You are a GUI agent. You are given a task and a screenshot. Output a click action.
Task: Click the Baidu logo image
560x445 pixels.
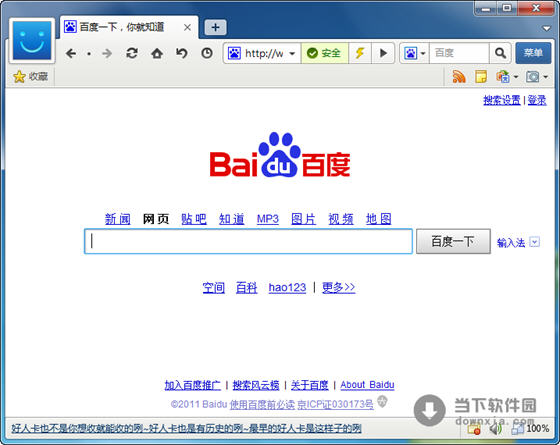pos(280,155)
